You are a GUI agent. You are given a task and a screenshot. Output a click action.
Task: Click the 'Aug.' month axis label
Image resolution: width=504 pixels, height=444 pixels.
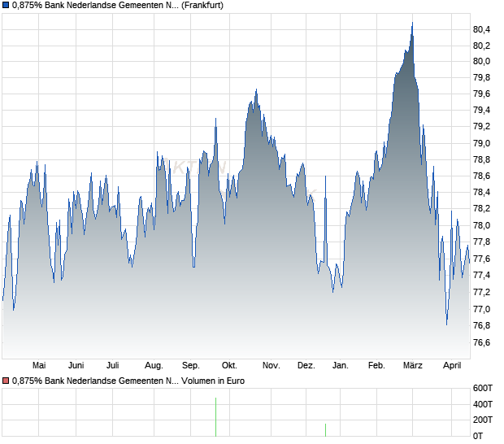154,366
